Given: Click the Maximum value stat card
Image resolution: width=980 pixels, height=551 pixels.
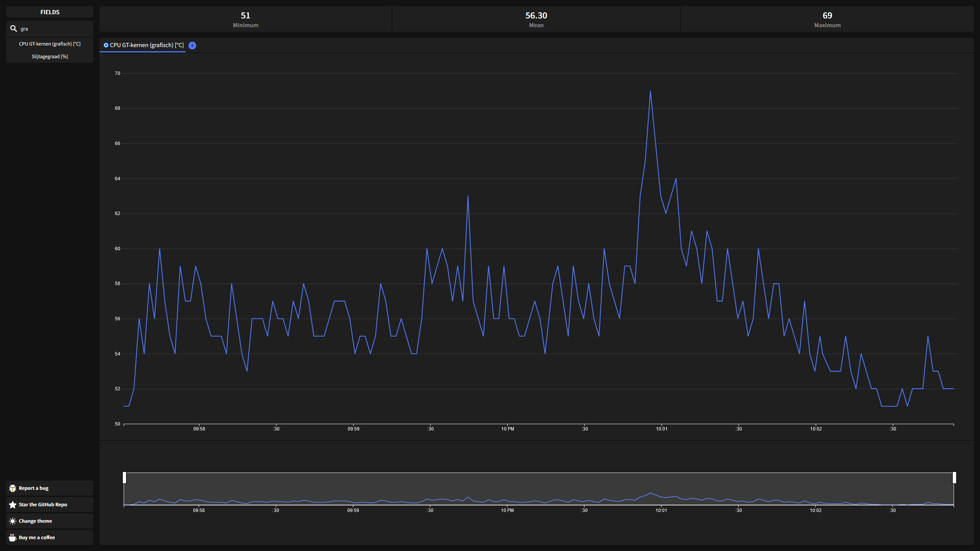Looking at the screenshot, I should tap(827, 19).
